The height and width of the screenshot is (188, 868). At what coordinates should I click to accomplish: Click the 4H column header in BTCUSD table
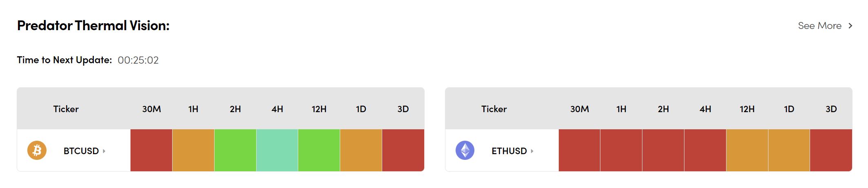[x=277, y=109]
